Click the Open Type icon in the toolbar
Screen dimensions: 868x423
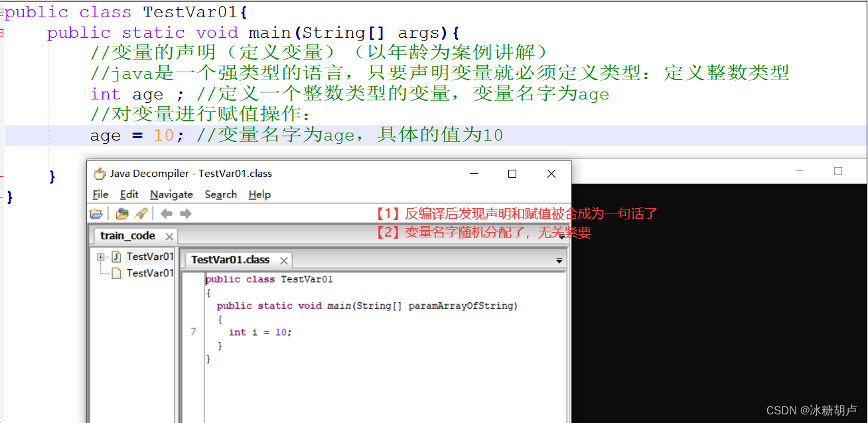pos(121,213)
